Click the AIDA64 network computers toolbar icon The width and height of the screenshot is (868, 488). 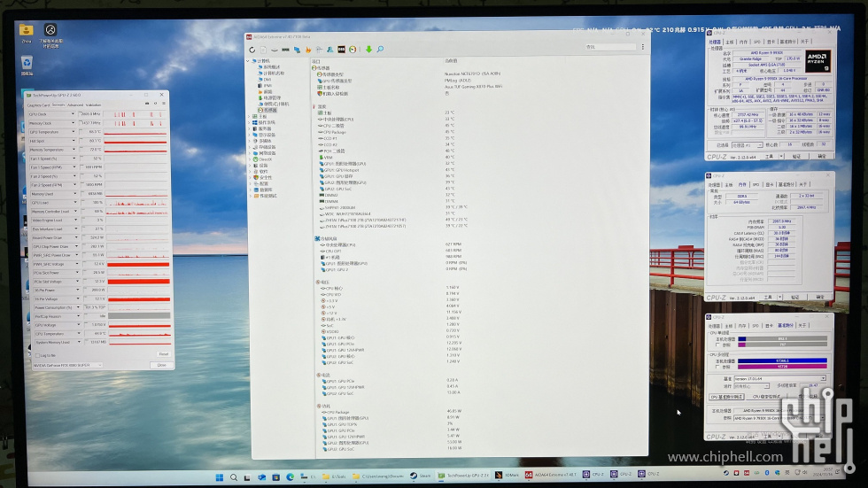click(x=298, y=50)
